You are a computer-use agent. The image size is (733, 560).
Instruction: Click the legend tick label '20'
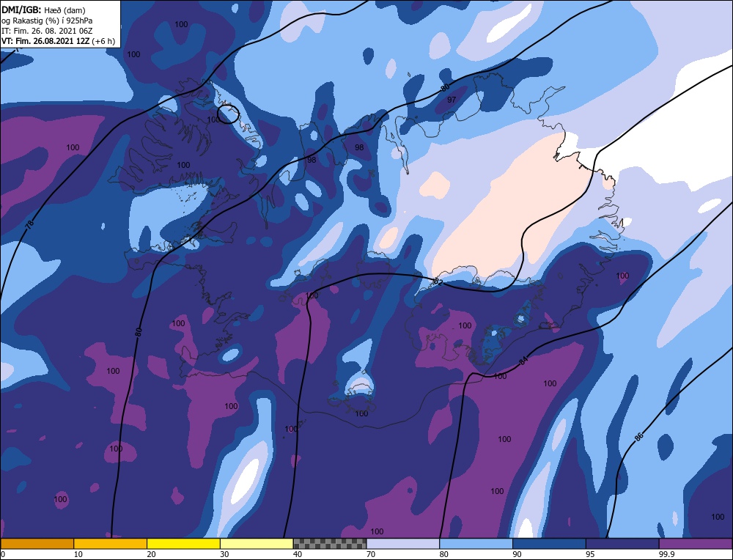point(152,554)
